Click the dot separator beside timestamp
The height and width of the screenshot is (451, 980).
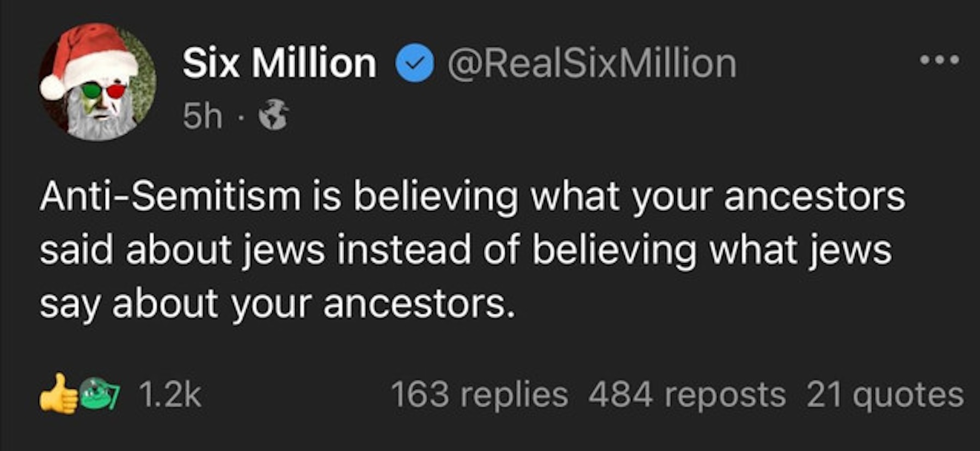click(x=241, y=117)
